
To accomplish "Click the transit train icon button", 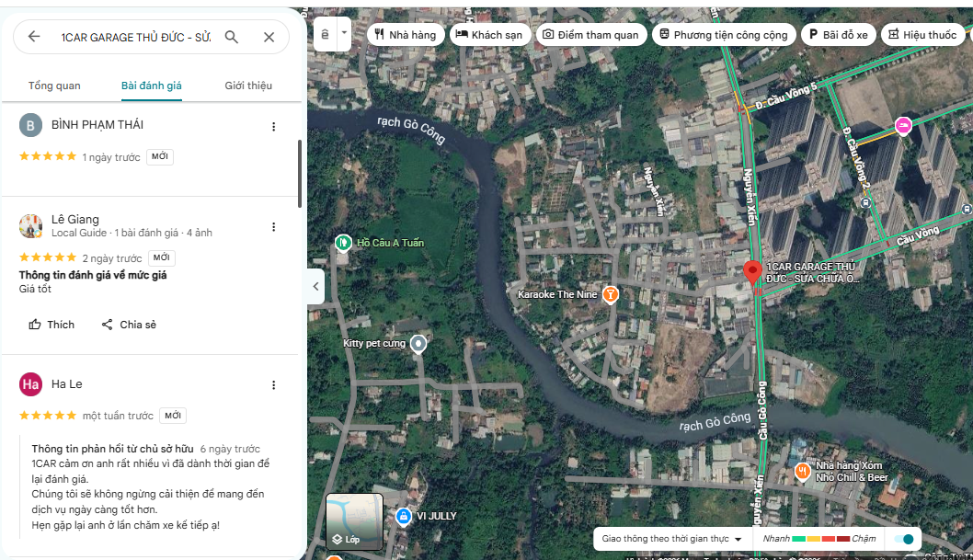I will click(x=326, y=34).
